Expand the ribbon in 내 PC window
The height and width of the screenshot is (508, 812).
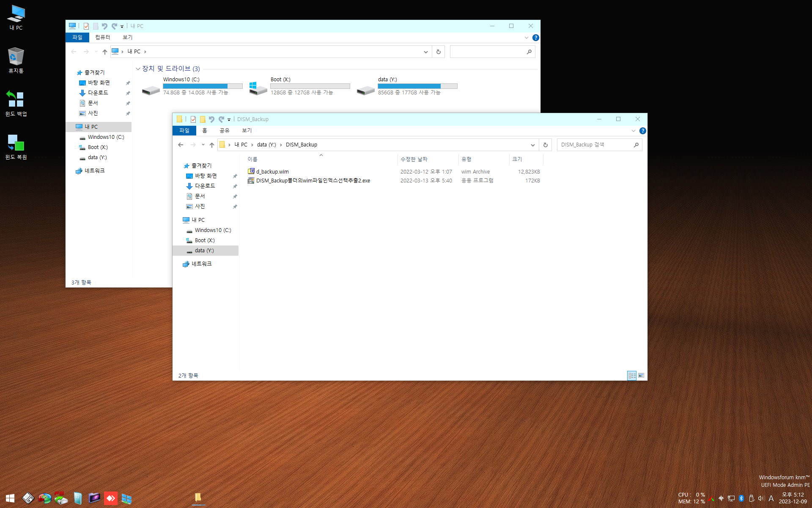pyautogui.click(x=527, y=38)
